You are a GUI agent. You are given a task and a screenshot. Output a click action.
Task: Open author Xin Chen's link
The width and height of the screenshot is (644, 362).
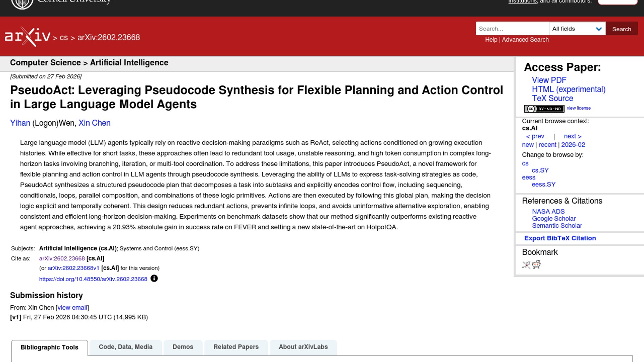pos(94,123)
